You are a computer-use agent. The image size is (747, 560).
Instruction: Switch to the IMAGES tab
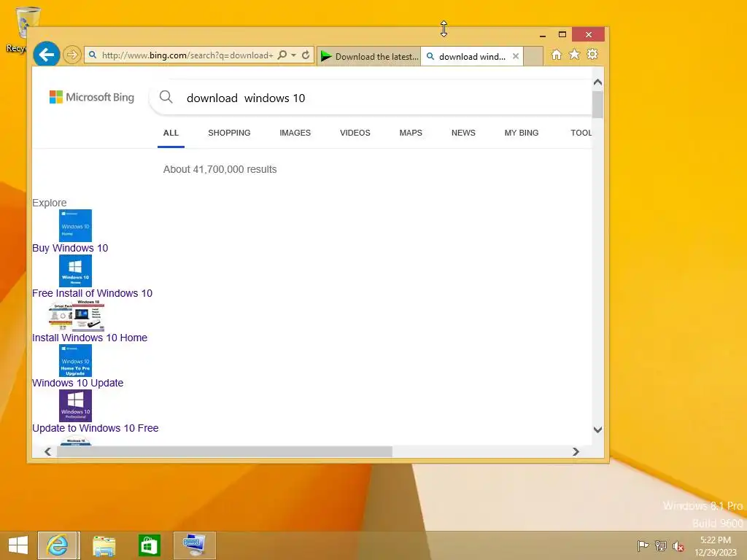(295, 133)
